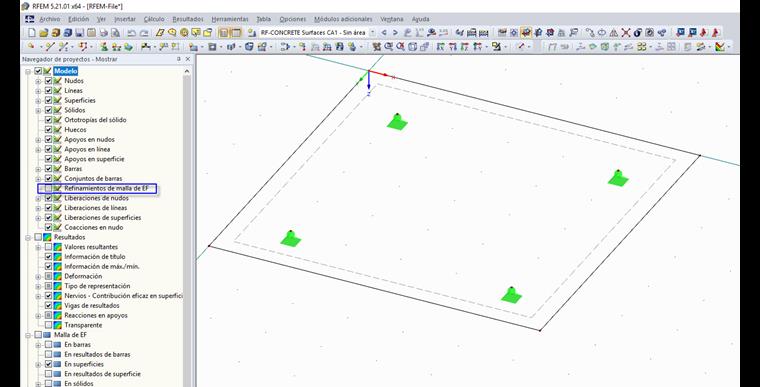Image resolution: width=760 pixels, height=387 pixels.
Task: Open the Archivo menu
Action: [49, 19]
